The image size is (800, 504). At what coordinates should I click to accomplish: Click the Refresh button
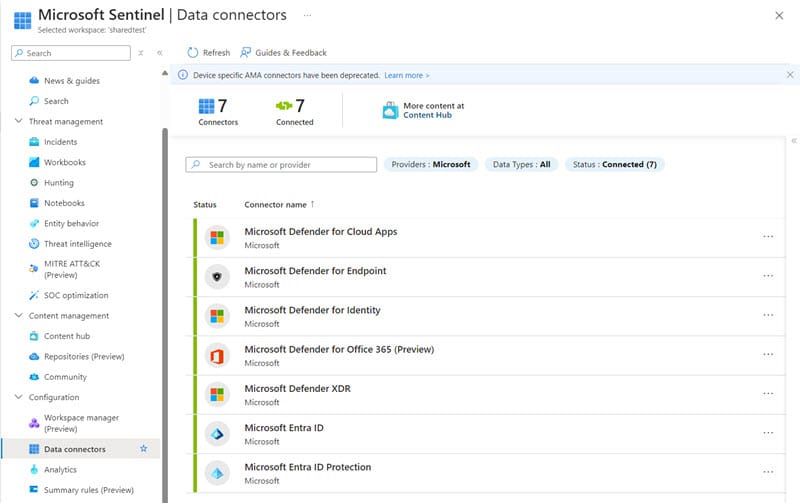(209, 53)
